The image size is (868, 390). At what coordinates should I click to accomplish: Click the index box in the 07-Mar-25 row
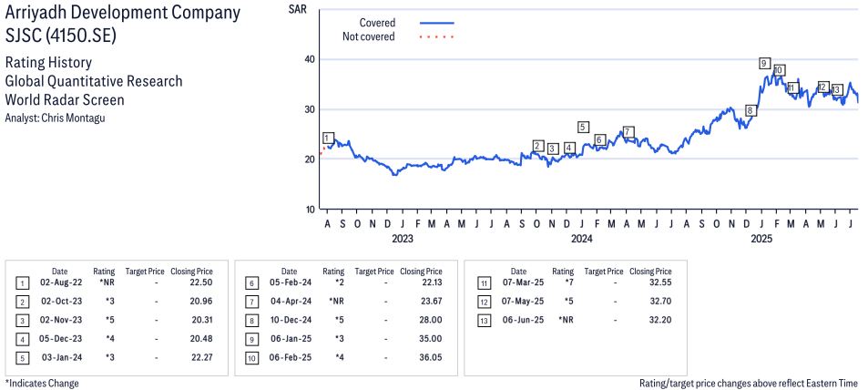pyautogui.click(x=484, y=284)
